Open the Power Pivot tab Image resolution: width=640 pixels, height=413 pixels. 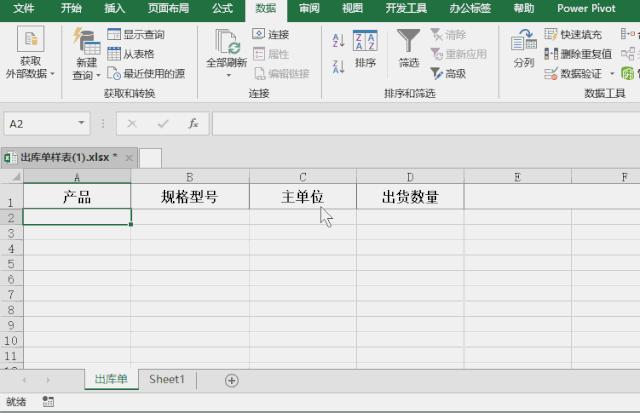(586, 8)
